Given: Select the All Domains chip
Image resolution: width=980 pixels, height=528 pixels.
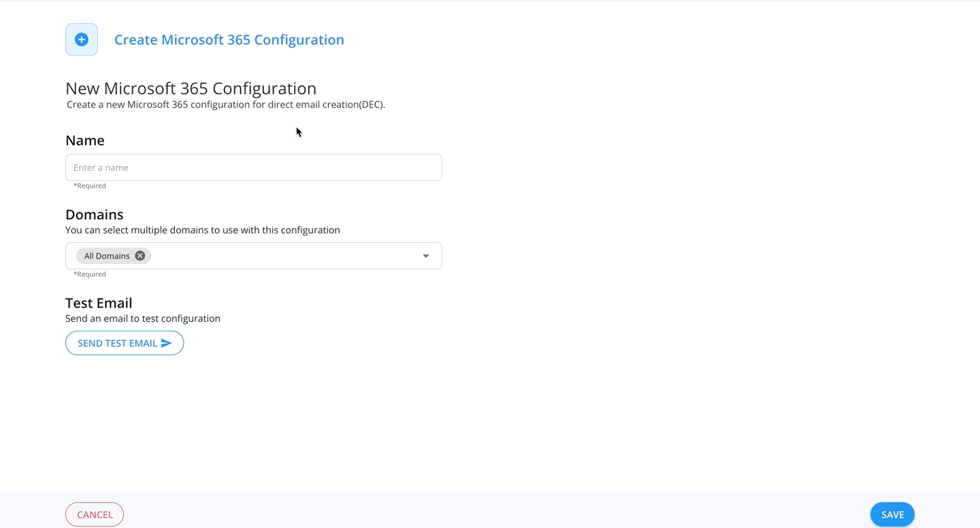Looking at the screenshot, I should 107,255.
